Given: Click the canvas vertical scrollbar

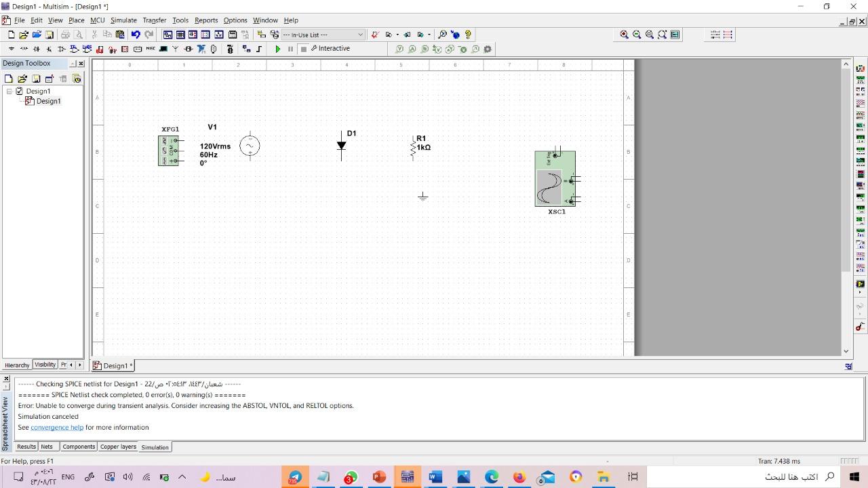Looking at the screenshot, I should (x=846, y=207).
